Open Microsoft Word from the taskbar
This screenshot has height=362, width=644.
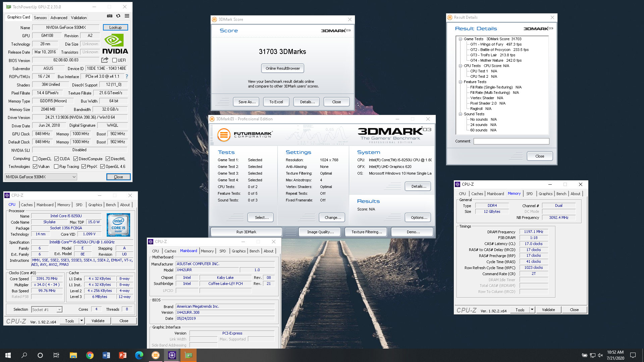pyautogui.click(x=106, y=355)
